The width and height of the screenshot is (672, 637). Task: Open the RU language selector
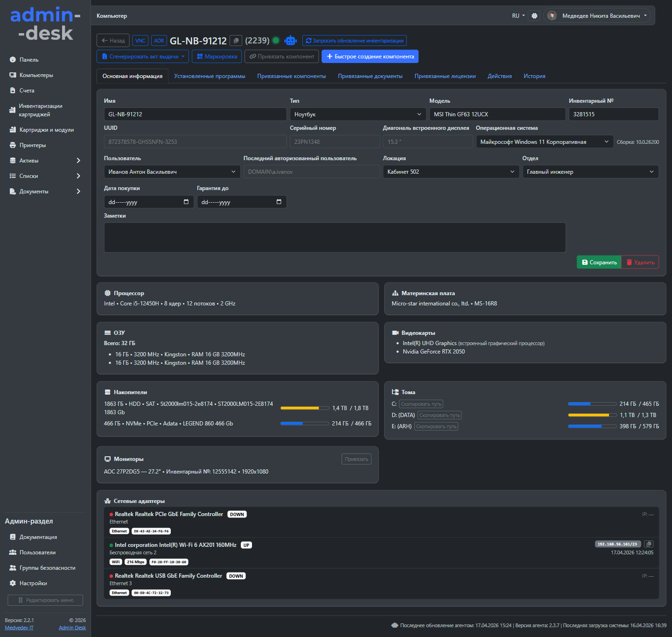click(x=518, y=16)
